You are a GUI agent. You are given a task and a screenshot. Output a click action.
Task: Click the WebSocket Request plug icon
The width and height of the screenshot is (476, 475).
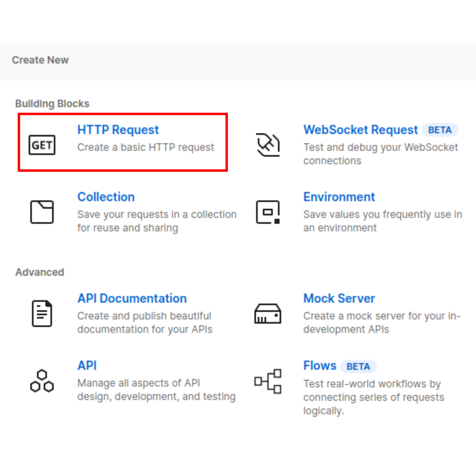268,145
